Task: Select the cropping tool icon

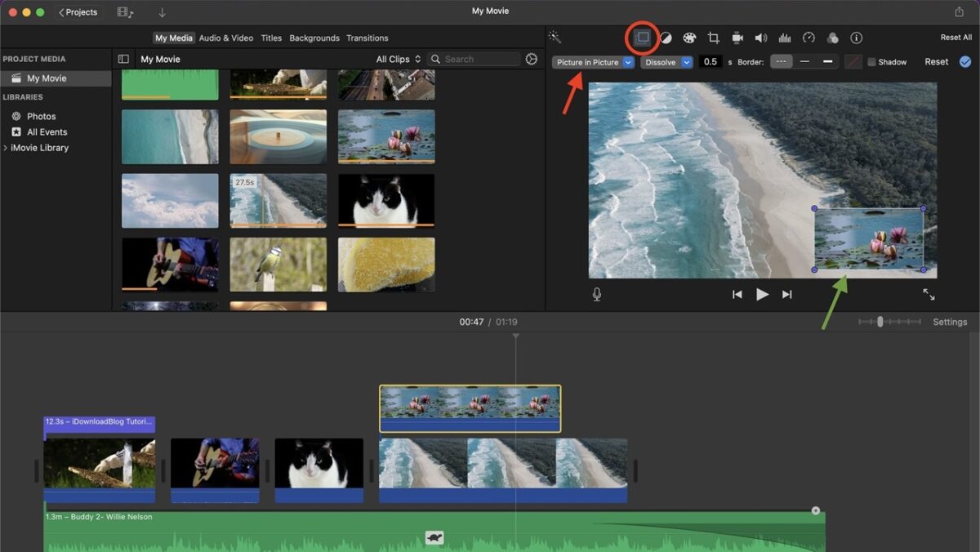Action: [x=713, y=38]
